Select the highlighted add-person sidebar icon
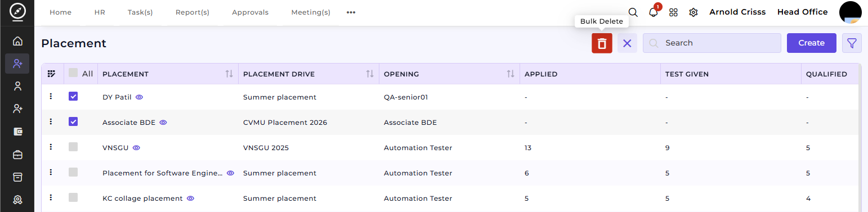The height and width of the screenshot is (212, 868). (17, 64)
